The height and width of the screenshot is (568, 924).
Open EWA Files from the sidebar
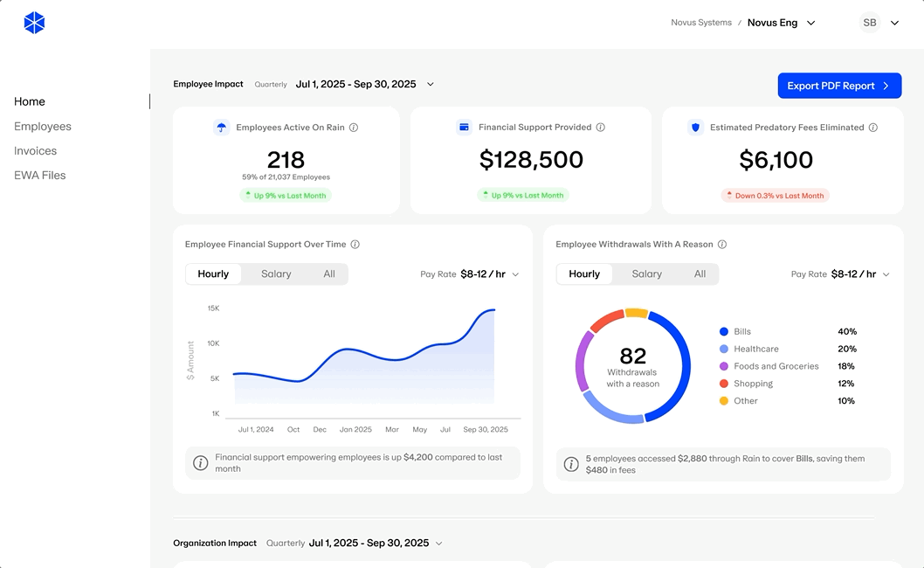[40, 175]
